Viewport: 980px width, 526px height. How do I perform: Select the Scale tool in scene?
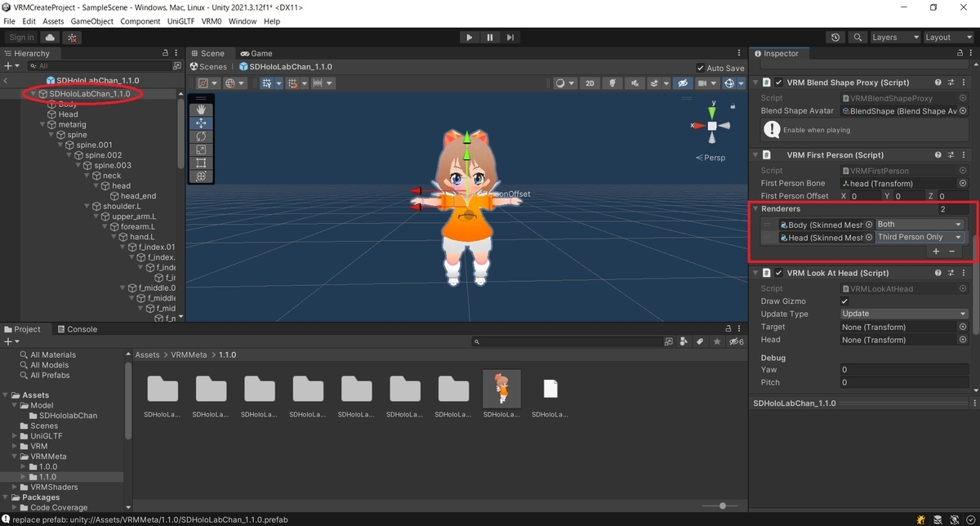point(202,149)
